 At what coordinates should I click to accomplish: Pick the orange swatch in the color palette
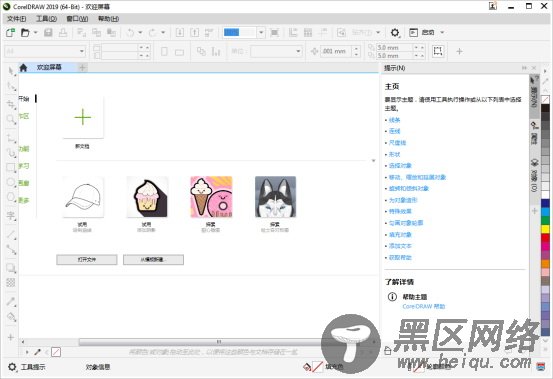coord(545,264)
